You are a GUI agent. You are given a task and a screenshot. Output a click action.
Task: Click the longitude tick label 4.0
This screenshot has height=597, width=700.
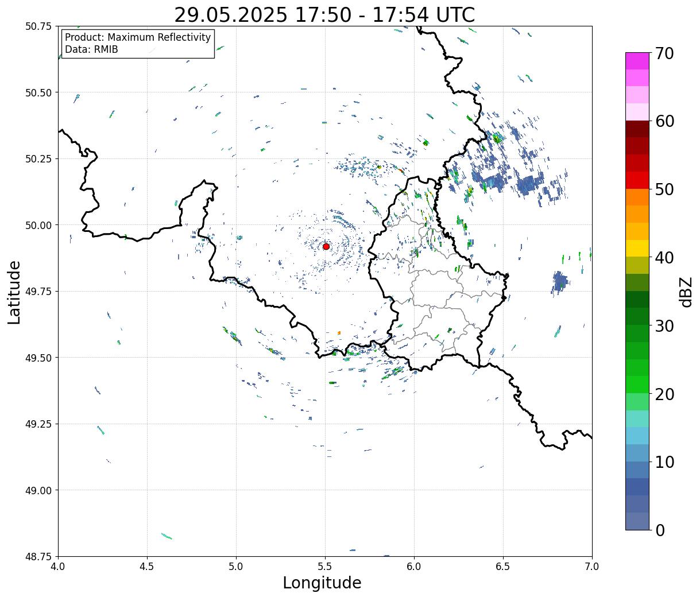click(x=58, y=566)
